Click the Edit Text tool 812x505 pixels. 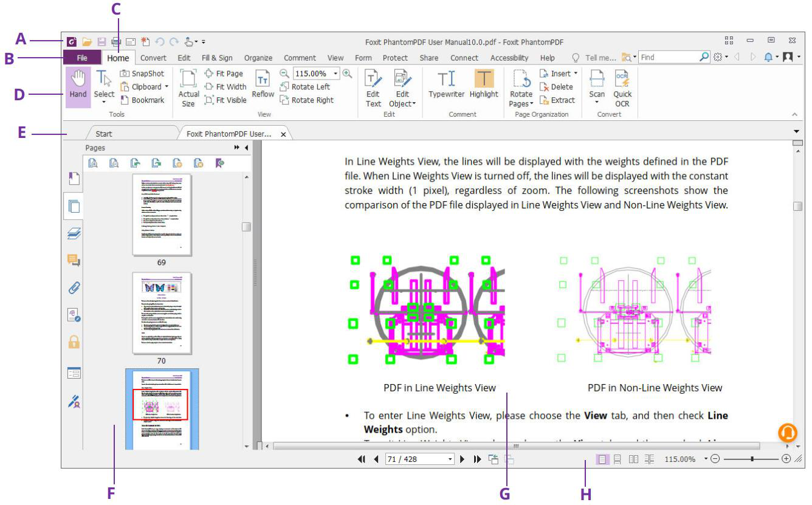(x=373, y=88)
